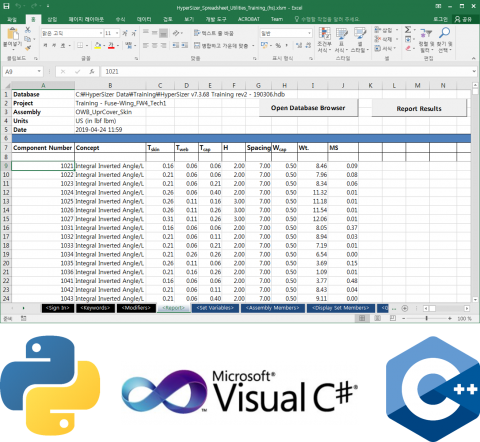This screenshot has height=442, width=480.
Task: Paste clipboard contents with the Paste icon
Action: 12,34
